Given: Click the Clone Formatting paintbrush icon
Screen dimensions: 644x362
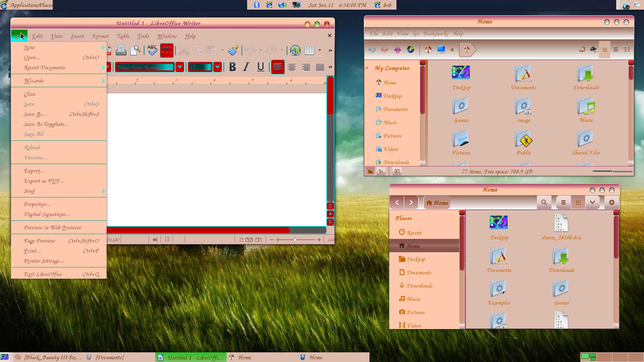Looking at the screenshot, I should point(233,50).
